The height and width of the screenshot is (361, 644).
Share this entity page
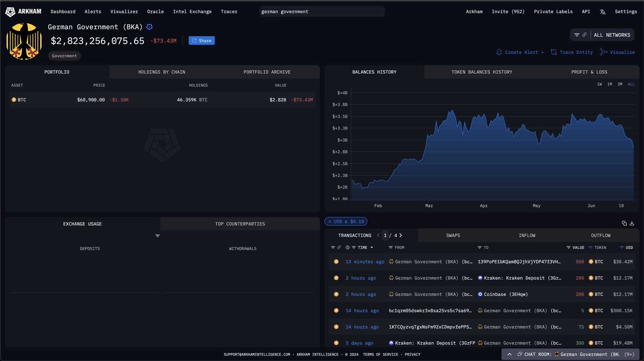tap(202, 40)
